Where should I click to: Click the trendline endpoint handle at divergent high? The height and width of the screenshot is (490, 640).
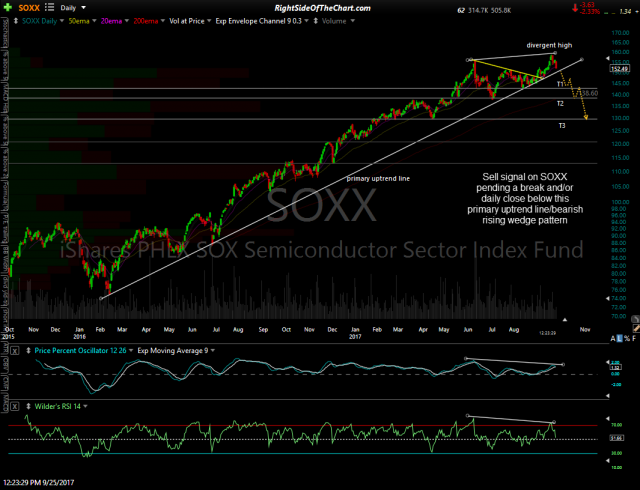pos(555,53)
